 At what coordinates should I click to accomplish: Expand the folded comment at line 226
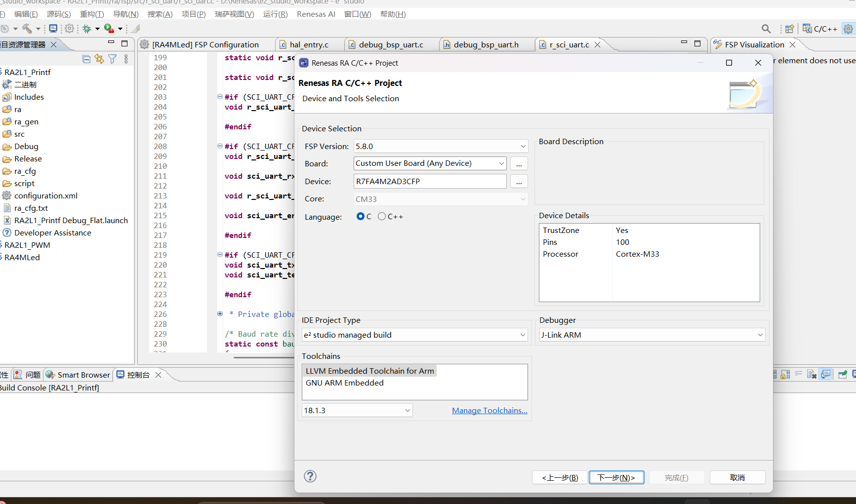220,314
